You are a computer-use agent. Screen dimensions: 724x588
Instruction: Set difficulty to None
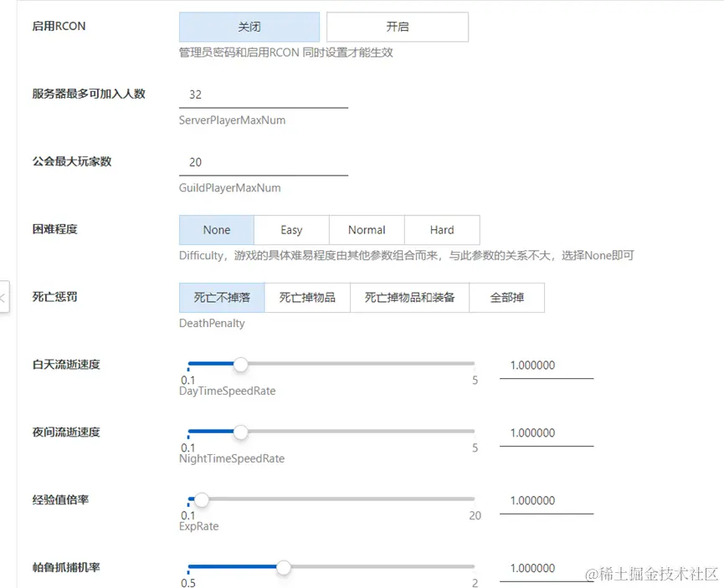217,230
